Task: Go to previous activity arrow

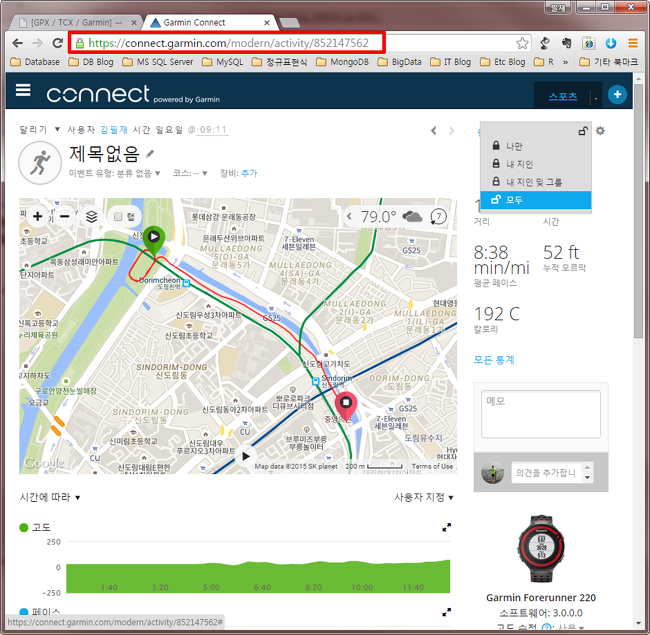Action: [434, 131]
